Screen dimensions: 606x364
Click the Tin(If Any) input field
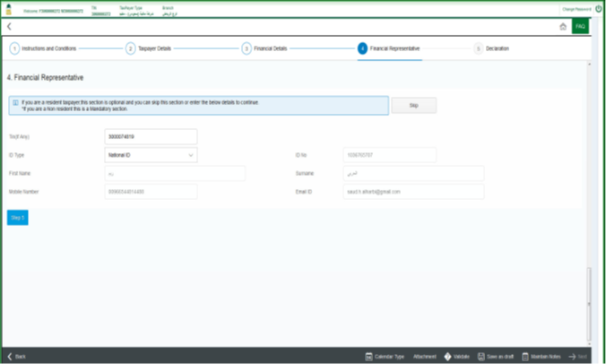[x=151, y=136]
